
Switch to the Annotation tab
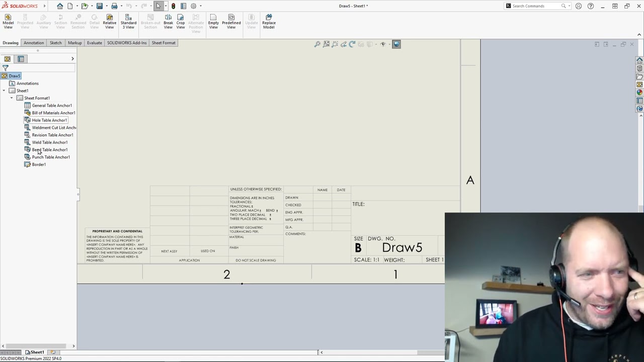[34, 43]
